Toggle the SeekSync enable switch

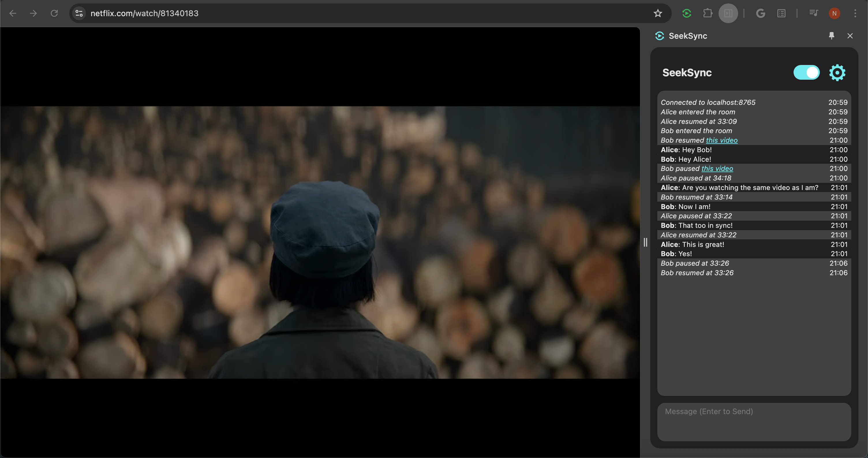coord(806,72)
